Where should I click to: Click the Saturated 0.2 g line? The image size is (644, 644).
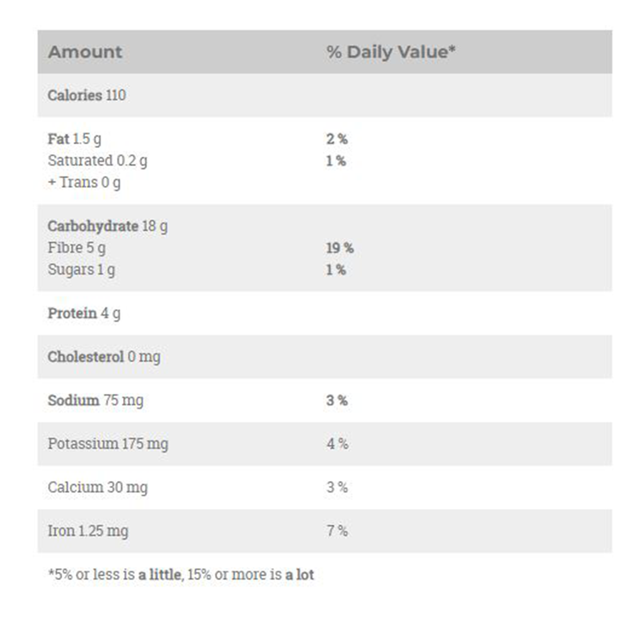pyautogui.click(x=97, y=160)
